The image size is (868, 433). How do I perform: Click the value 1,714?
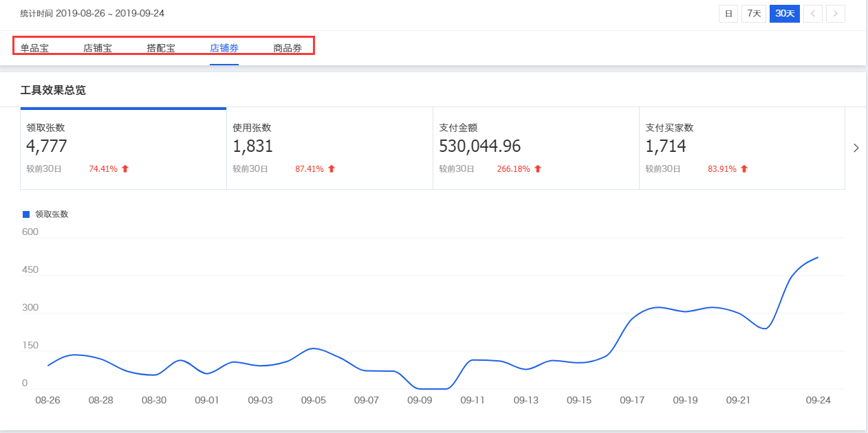pos(666,146)
